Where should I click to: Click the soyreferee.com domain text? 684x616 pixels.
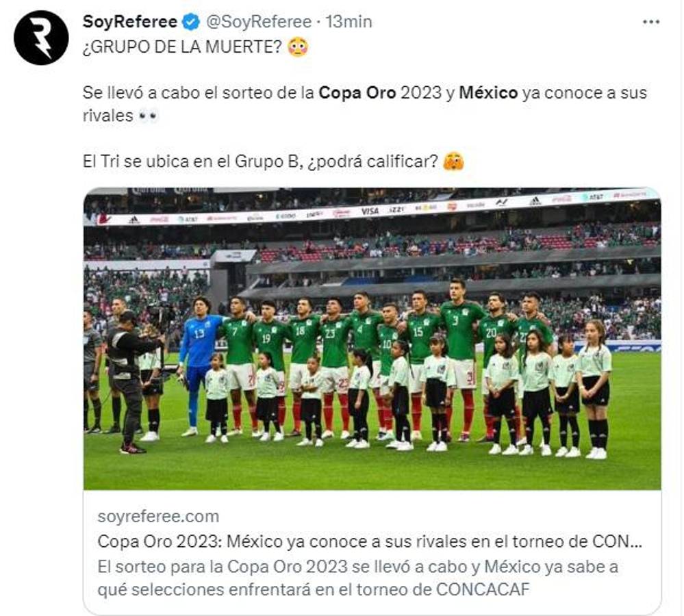click(158, 516)
